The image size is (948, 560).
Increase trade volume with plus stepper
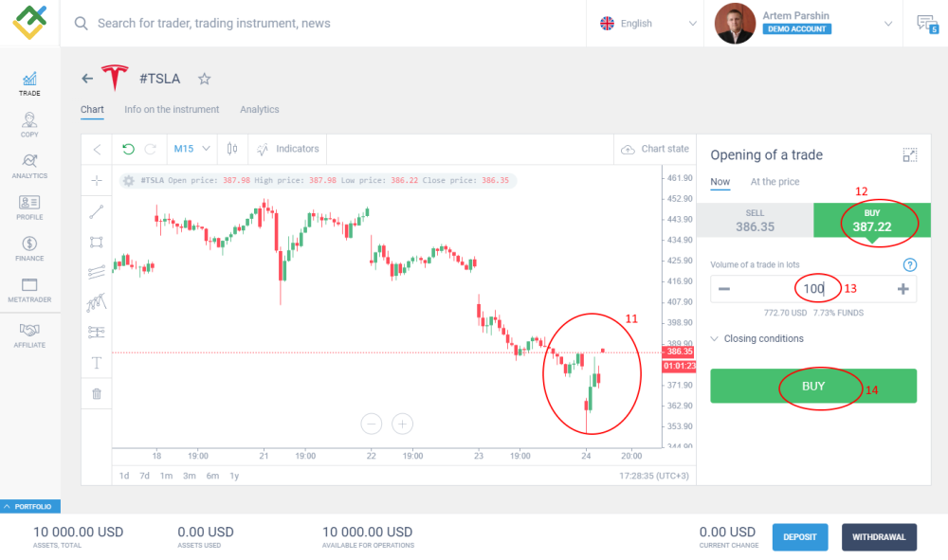tap(902, 289)
